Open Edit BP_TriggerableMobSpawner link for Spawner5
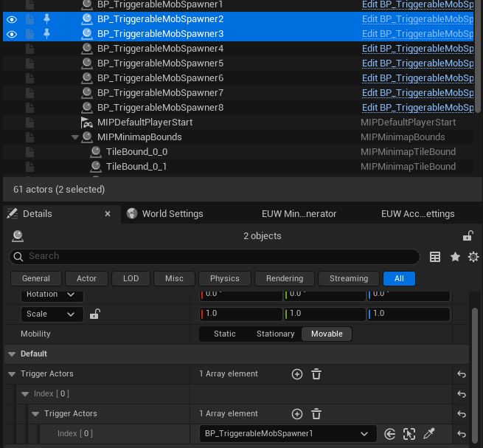 pos(417,63)
